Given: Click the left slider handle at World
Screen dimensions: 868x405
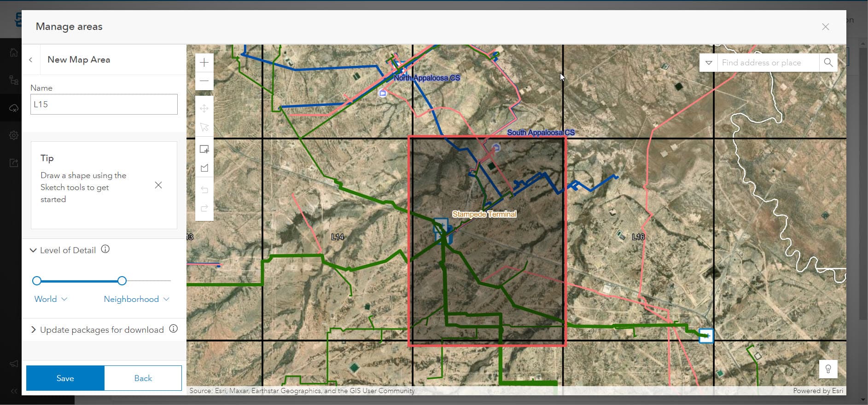Looking at the screenshot, I should (x=37, y=281).
